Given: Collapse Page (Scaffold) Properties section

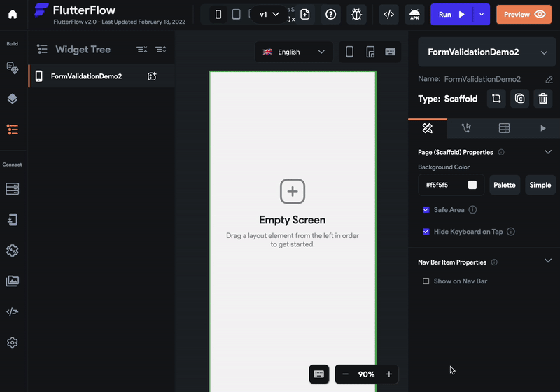Looking at the screenshot, I should pos(548,152).
